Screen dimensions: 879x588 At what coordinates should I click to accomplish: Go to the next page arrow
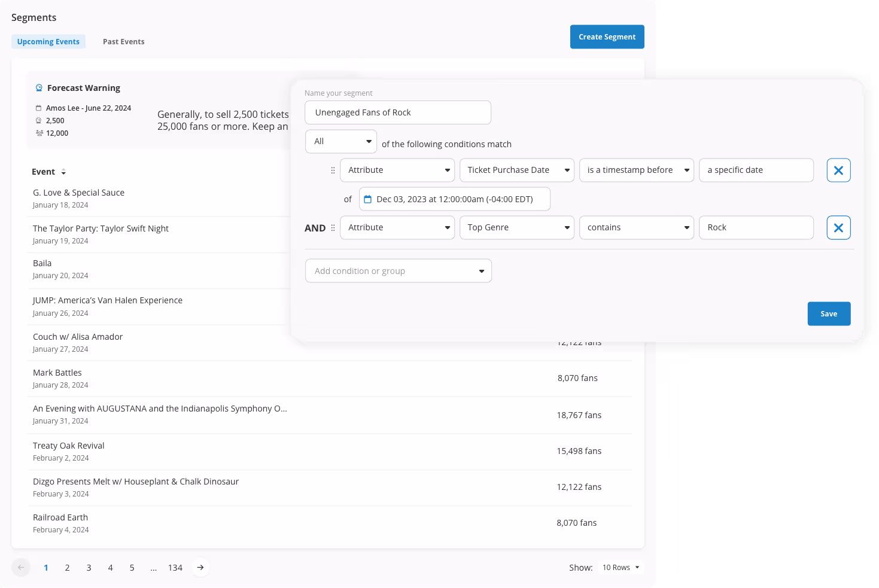click(x=200, y=568)
